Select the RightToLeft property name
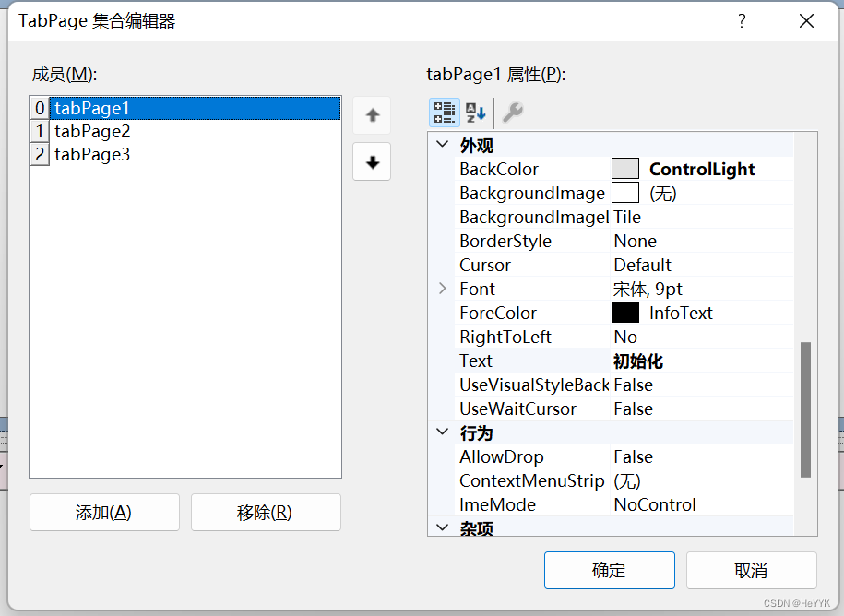844x616 pixels. (505, 337)
